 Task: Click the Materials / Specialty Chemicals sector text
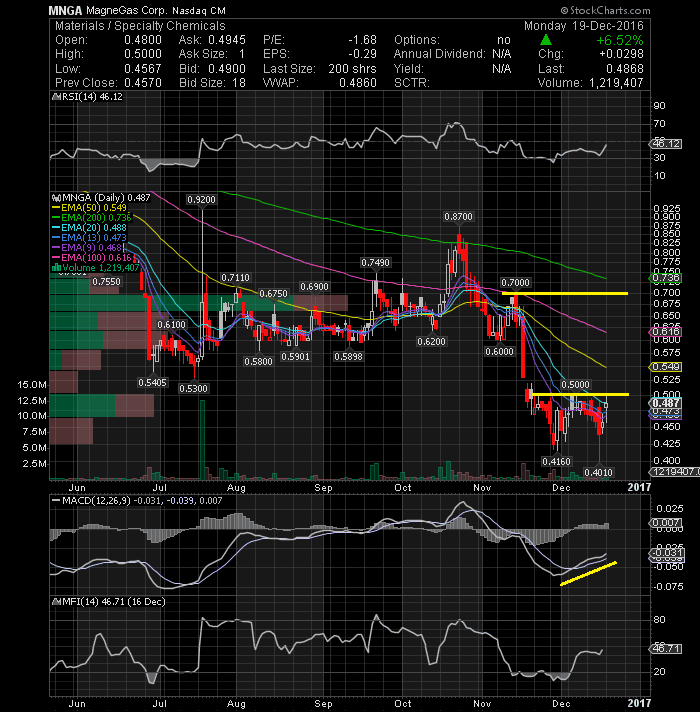140,26
